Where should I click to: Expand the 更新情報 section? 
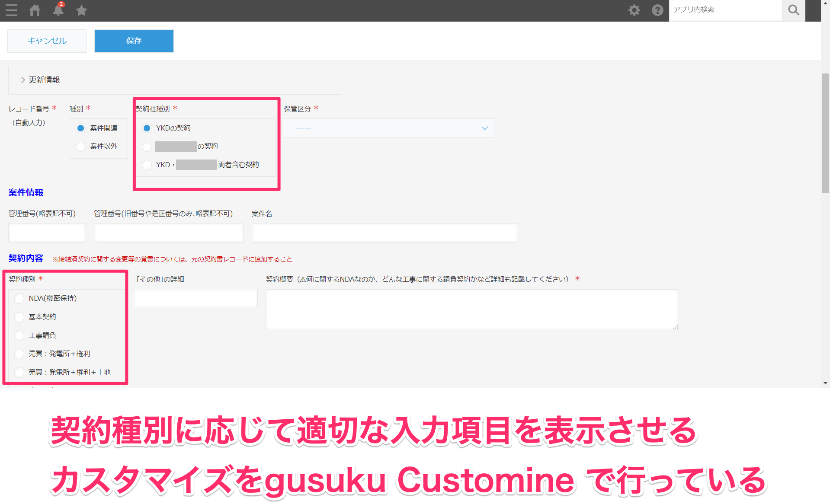(41, 80)
